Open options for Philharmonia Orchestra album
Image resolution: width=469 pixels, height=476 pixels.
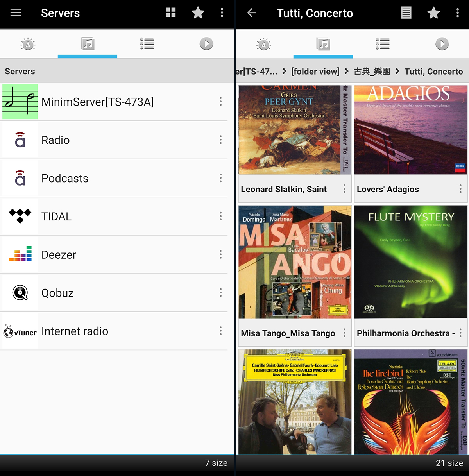460,333
